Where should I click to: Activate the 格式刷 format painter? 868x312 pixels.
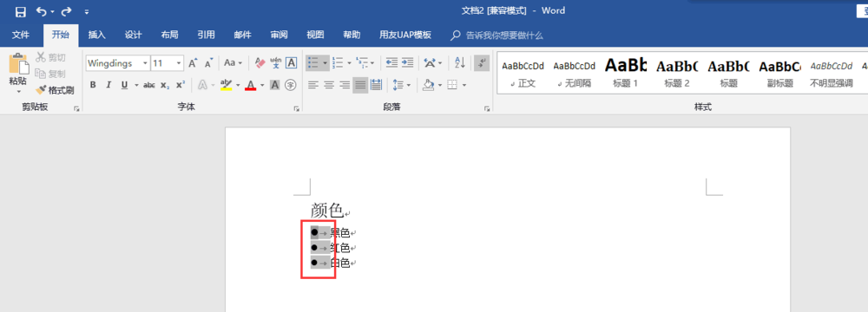click(54, 89)
